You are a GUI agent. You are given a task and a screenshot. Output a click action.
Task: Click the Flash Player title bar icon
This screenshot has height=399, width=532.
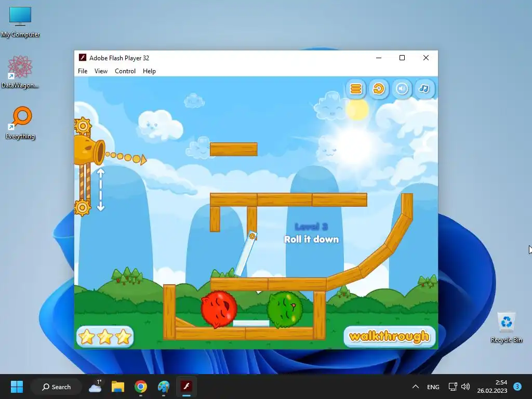[x=83, y=57]
